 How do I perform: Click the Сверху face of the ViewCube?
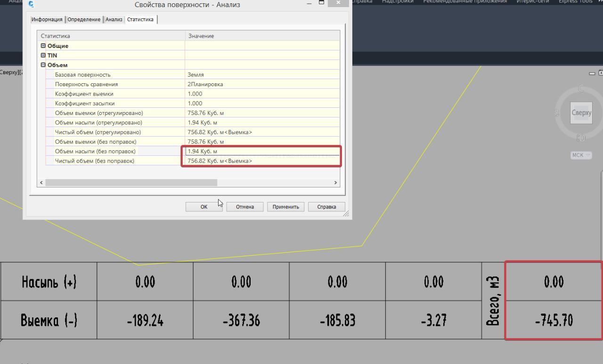[581, 113]
